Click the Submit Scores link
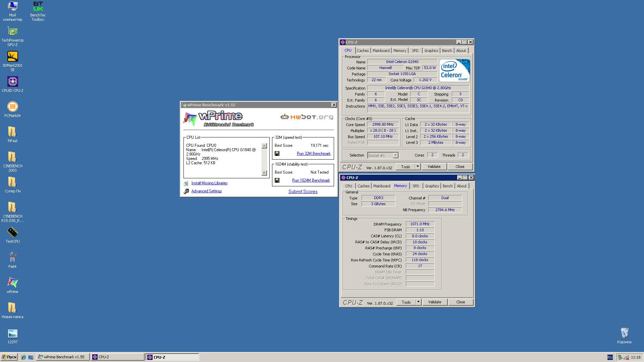 click(x=303, y=191)
